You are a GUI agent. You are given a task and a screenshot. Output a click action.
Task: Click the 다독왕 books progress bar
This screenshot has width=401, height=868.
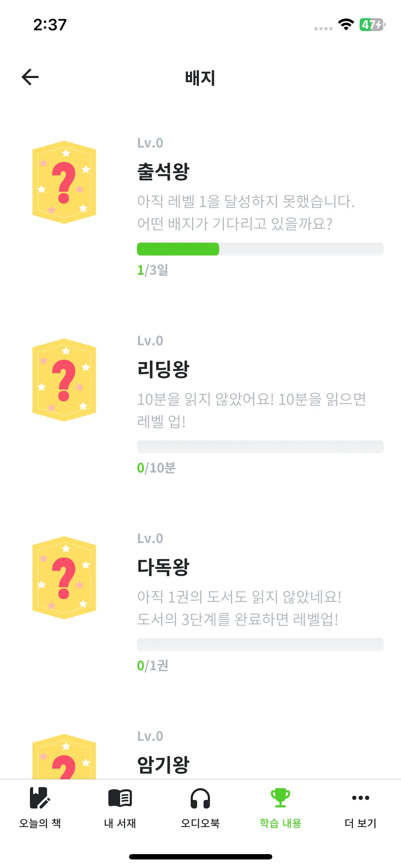[x=260, y=645]
